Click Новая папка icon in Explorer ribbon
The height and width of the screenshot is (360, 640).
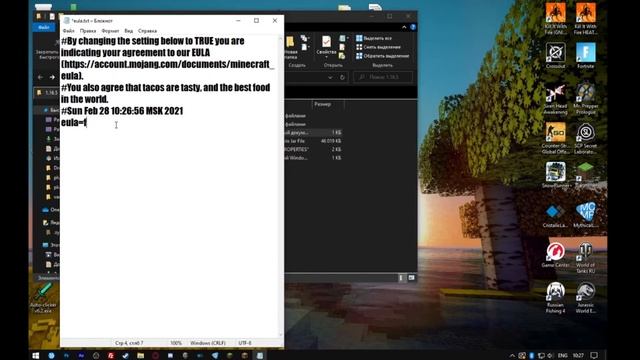(x=290, y=47)
